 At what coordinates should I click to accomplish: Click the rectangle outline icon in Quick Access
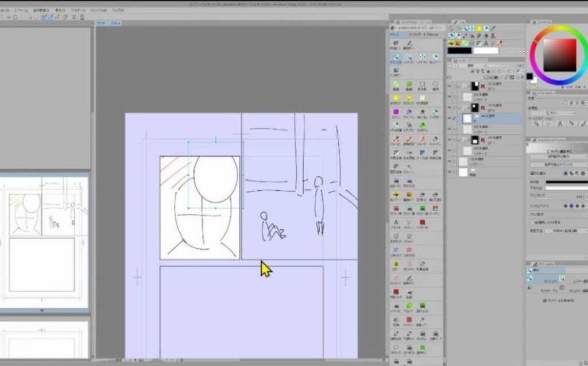[422, 85]
